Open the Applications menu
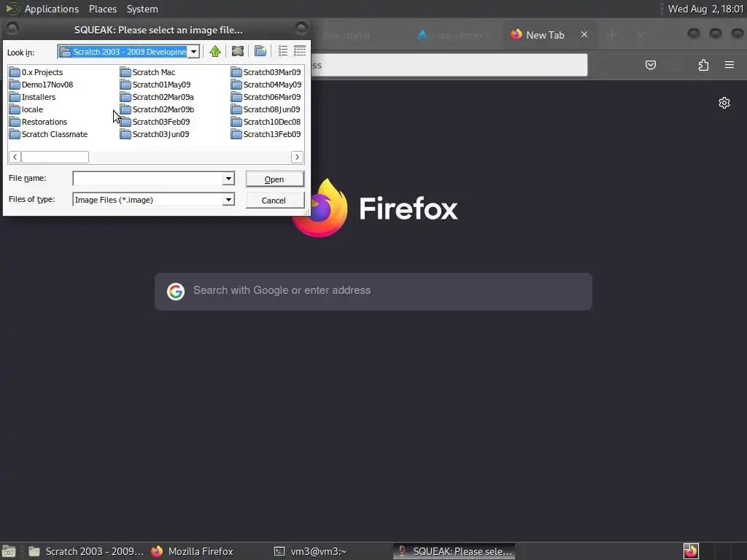Screen dimensions: 747x560 click(52, 9)
